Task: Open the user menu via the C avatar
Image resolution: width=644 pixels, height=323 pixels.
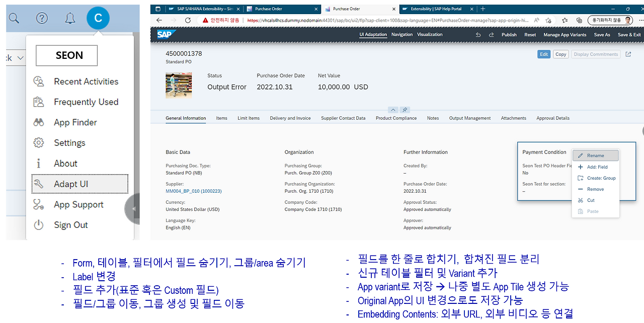Action: [98, 18]
